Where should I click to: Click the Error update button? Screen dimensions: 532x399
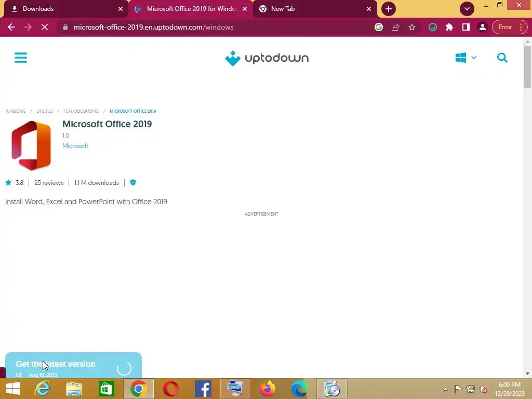click(x=510, y=27)
